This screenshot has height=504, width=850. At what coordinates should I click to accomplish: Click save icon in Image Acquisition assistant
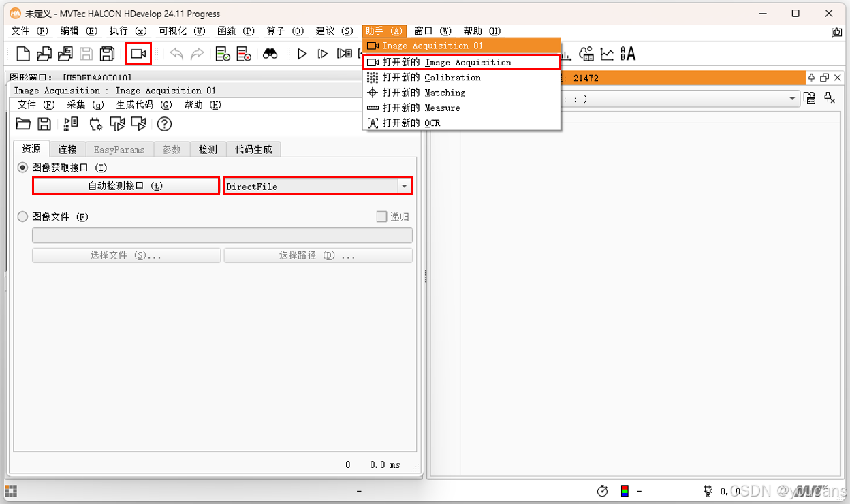[x=44, y=124]
